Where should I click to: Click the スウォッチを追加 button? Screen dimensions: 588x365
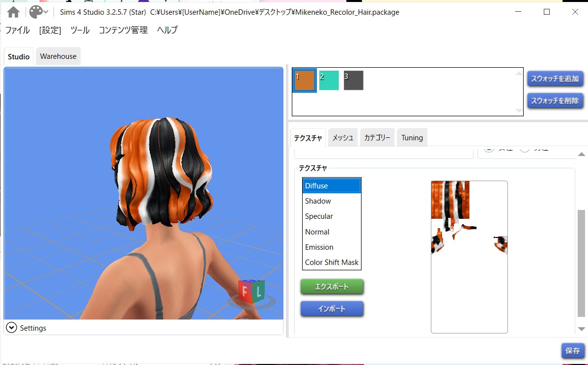pos(555,78)
